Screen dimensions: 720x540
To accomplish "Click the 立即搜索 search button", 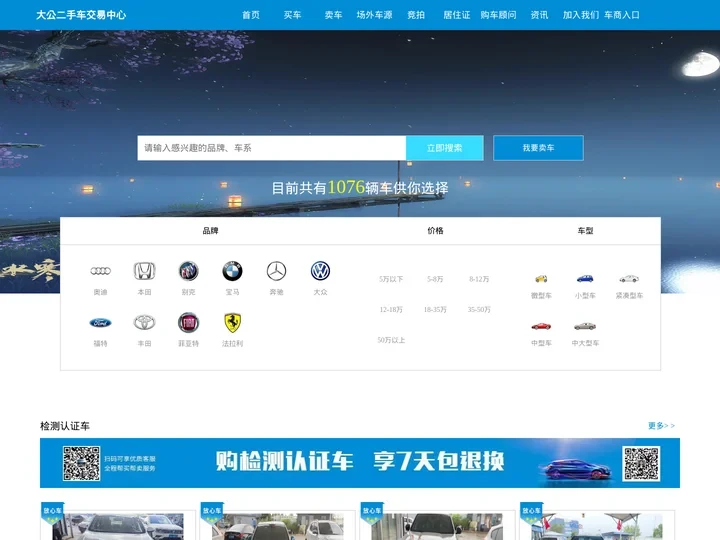I will point(444,148).
